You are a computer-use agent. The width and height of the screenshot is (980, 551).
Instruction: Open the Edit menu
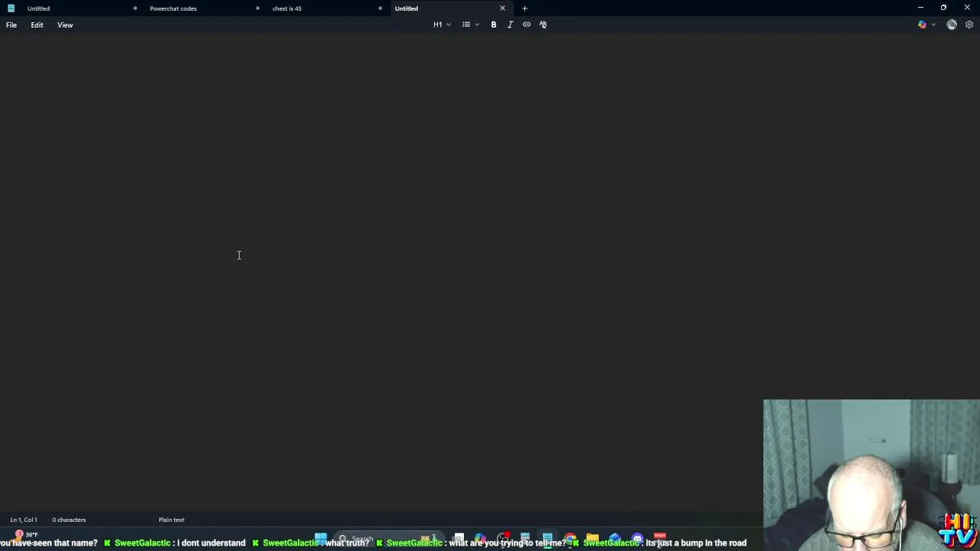pos(37,24)
